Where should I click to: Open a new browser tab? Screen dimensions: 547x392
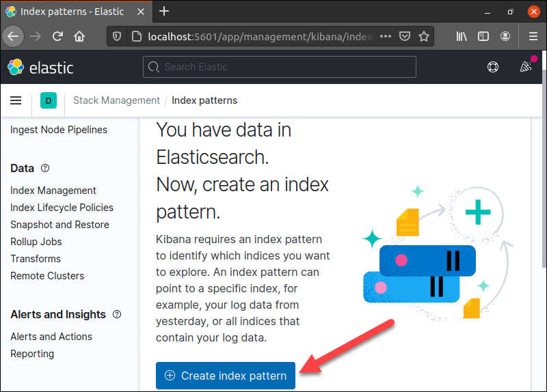[x=164, y=11]
